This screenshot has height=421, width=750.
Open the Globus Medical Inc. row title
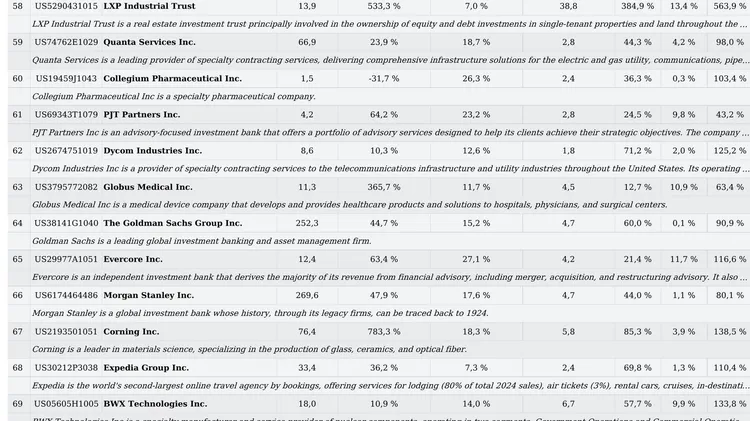point(148,187)
